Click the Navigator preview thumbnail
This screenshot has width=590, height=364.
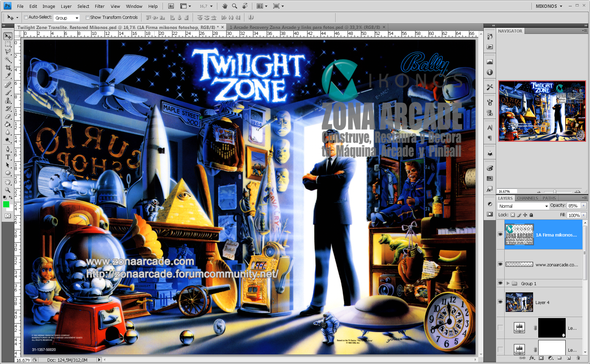(542, 110)
